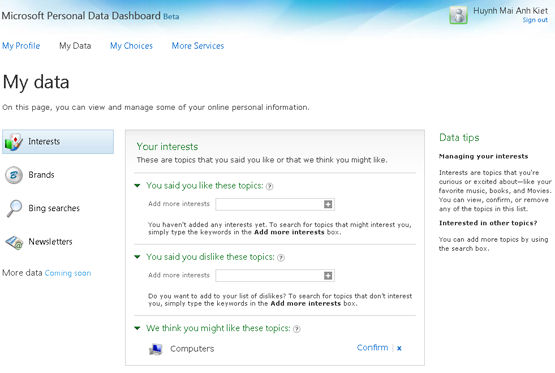Select the Brands icon in sidebar

[14, 175]
